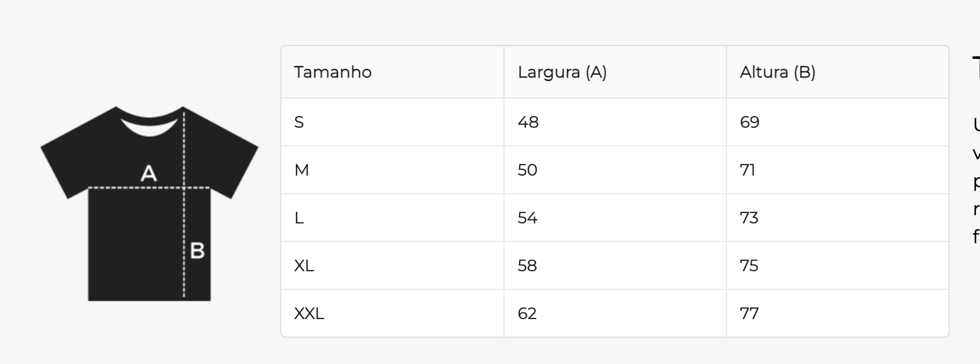Click width value 54 for size L
980x364 pixels.
[x=527, y=218]
